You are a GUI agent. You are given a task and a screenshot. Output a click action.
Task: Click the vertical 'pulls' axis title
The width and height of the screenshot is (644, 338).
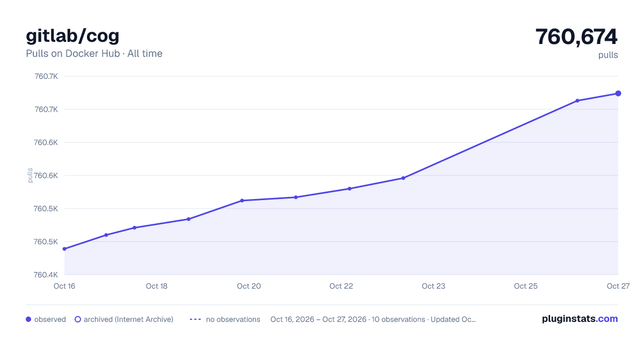[x=30, y=175]
